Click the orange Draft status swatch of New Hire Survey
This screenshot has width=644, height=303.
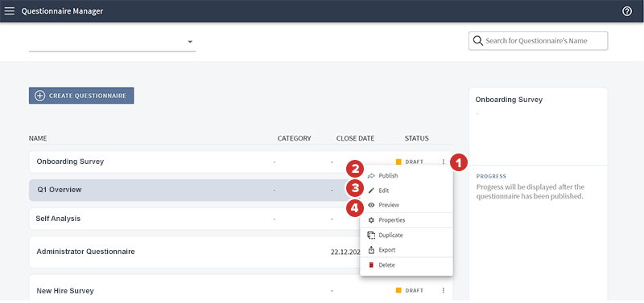pyautogui.click(x=398, y=290)
